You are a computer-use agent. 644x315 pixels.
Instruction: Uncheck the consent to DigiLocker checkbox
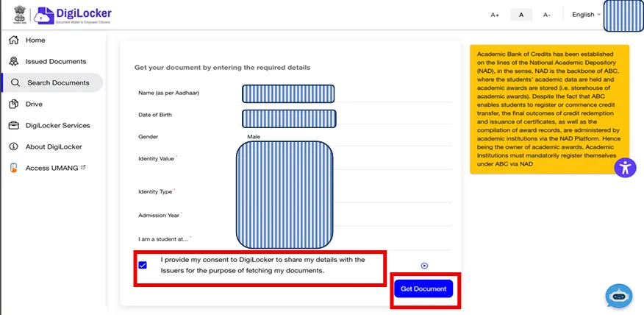143,266
